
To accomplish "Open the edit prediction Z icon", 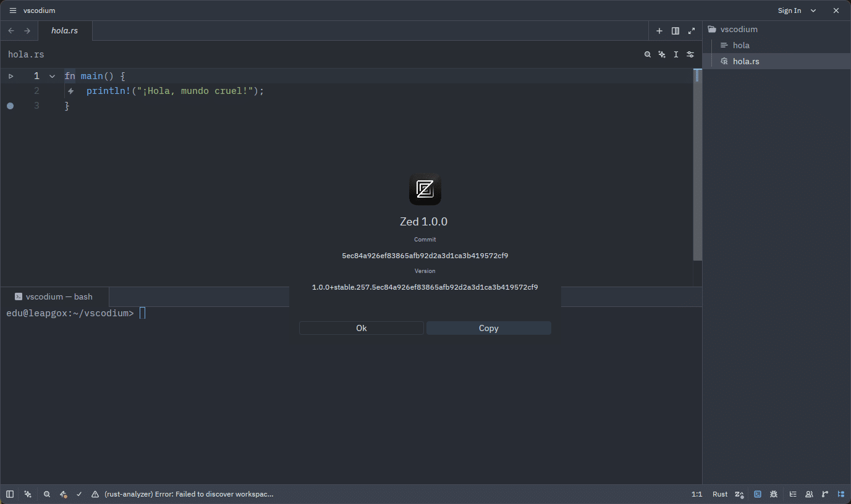I will click(x=739, y=494).
